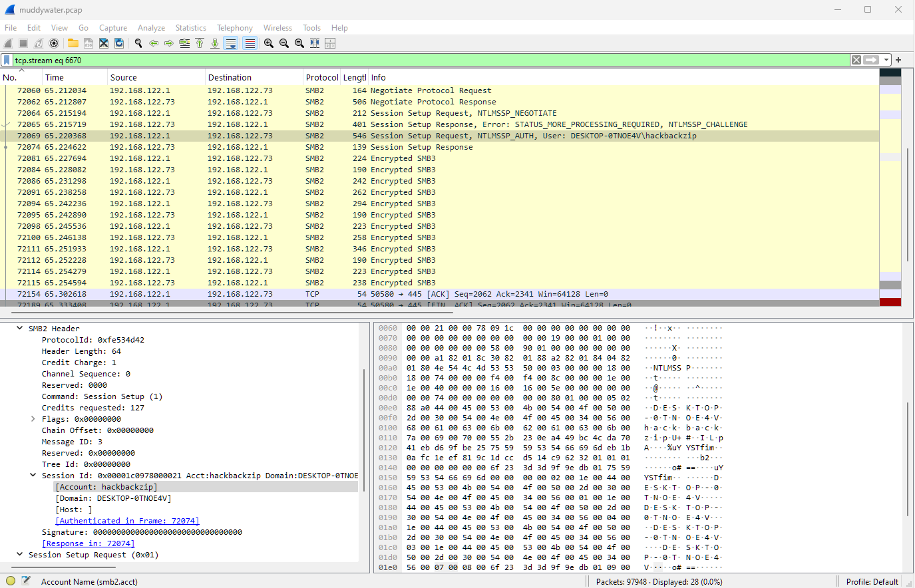Jump to the last packet
The image size is (915, 588).
(215, 43)
